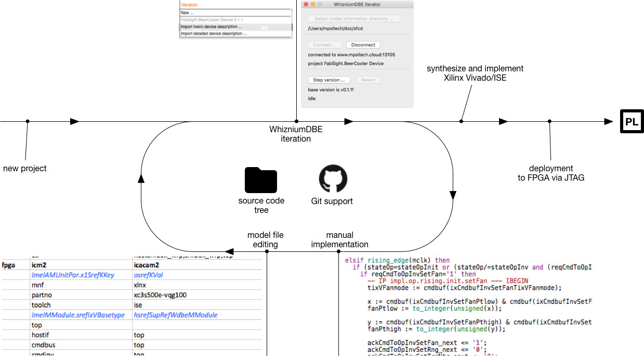Click the 'IP impl.op.rising.init.setFan' comment line

point(448,281)
